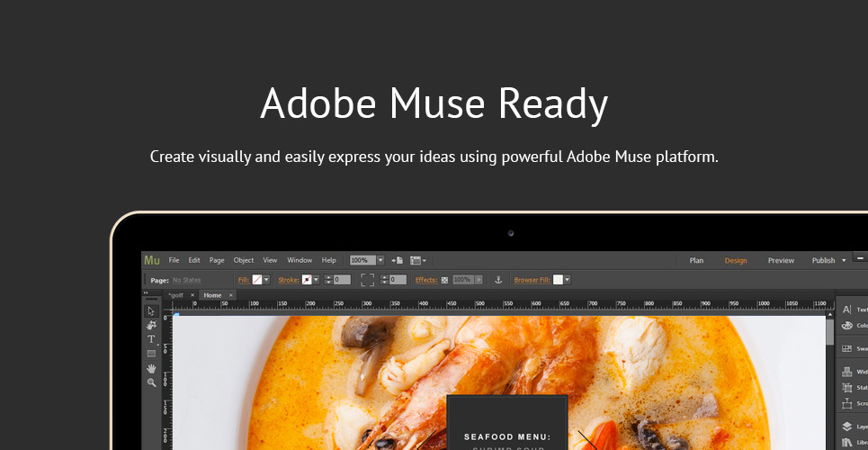Image resolution: width=868 pixels, height=450 pixels.
Task: Switch to the *golf document tab
Action: [175, 295]
